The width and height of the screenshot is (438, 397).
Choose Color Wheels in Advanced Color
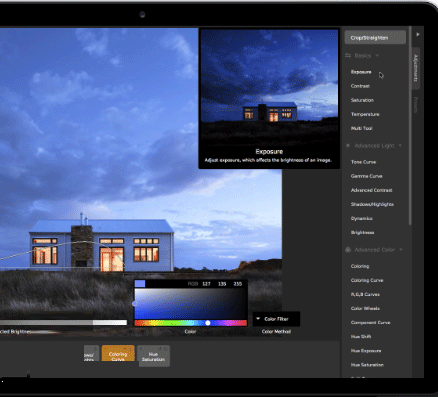pyautogui.click(x=365, y=309)
